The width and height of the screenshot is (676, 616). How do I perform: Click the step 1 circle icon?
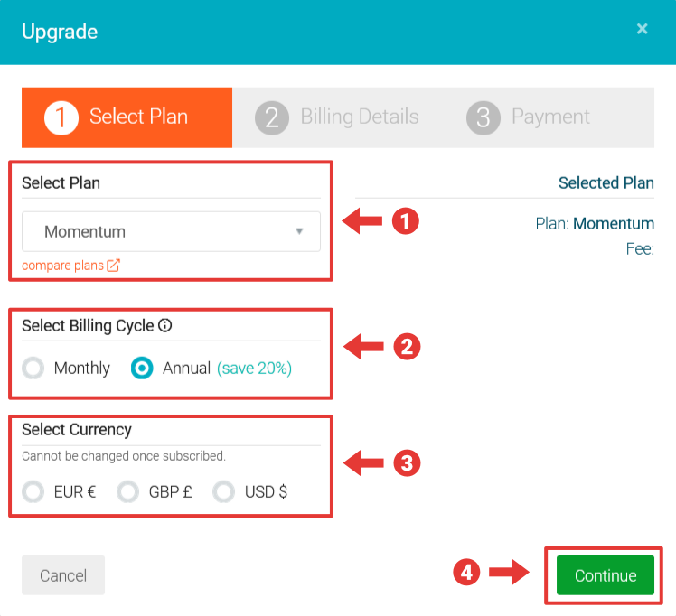(61, 117)
